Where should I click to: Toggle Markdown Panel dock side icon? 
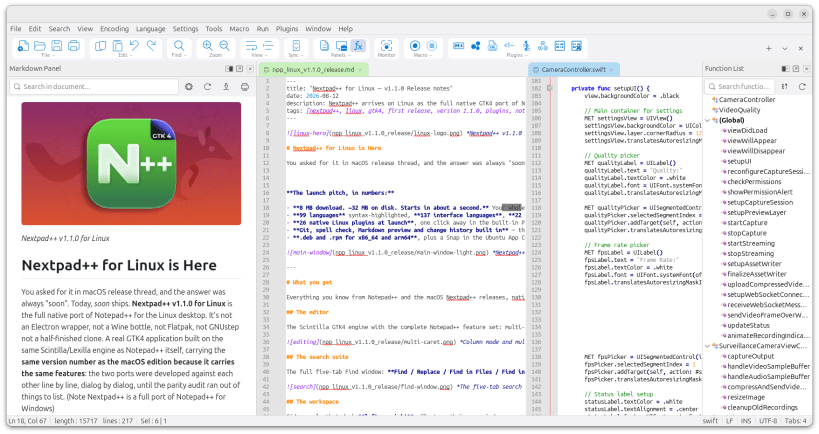click(229, 69)
